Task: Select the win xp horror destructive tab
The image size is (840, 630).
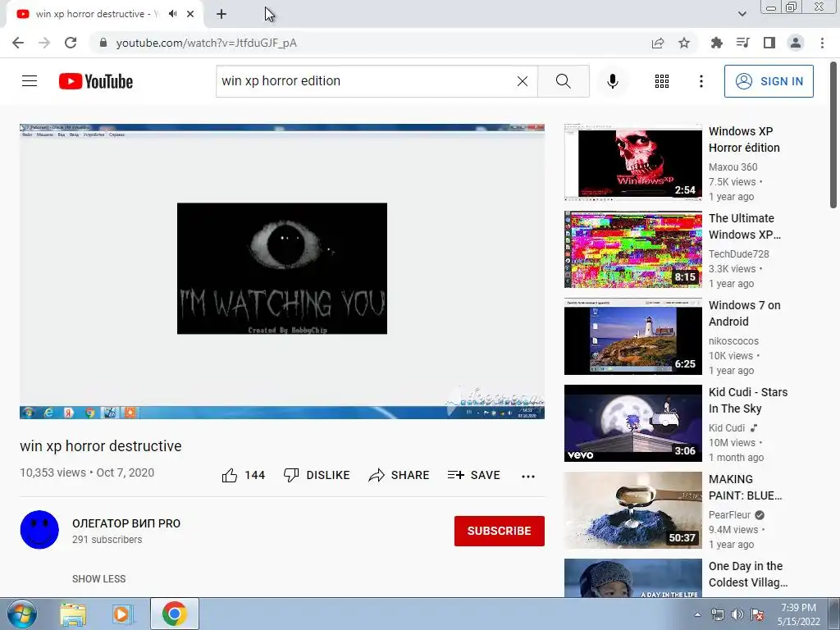Action: (97, 14)
